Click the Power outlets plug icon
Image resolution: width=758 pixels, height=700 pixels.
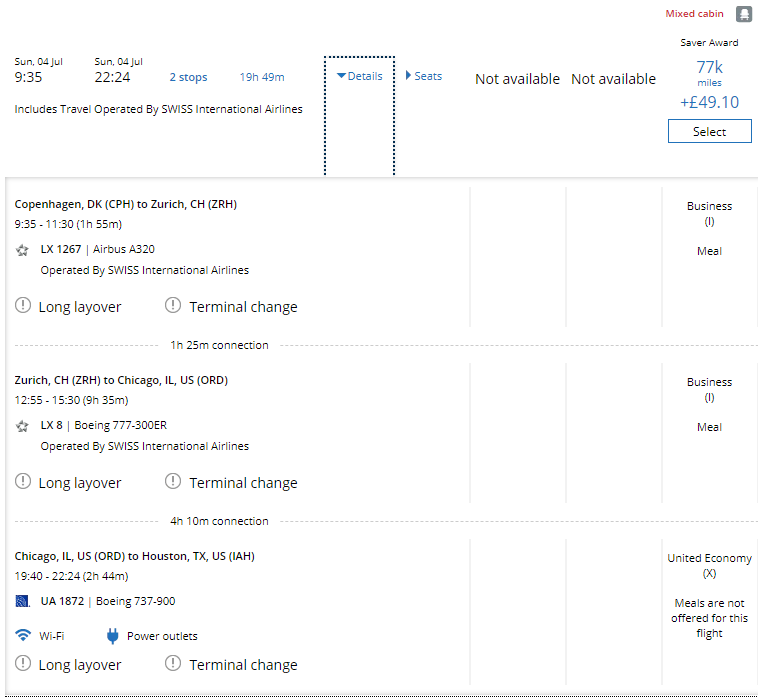pos(113,636)
